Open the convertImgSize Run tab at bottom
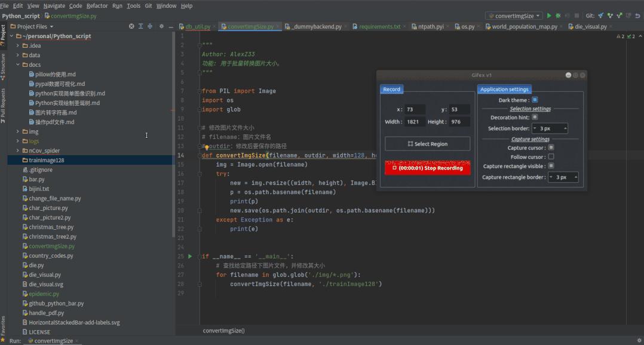 click(x=53, y=341)
